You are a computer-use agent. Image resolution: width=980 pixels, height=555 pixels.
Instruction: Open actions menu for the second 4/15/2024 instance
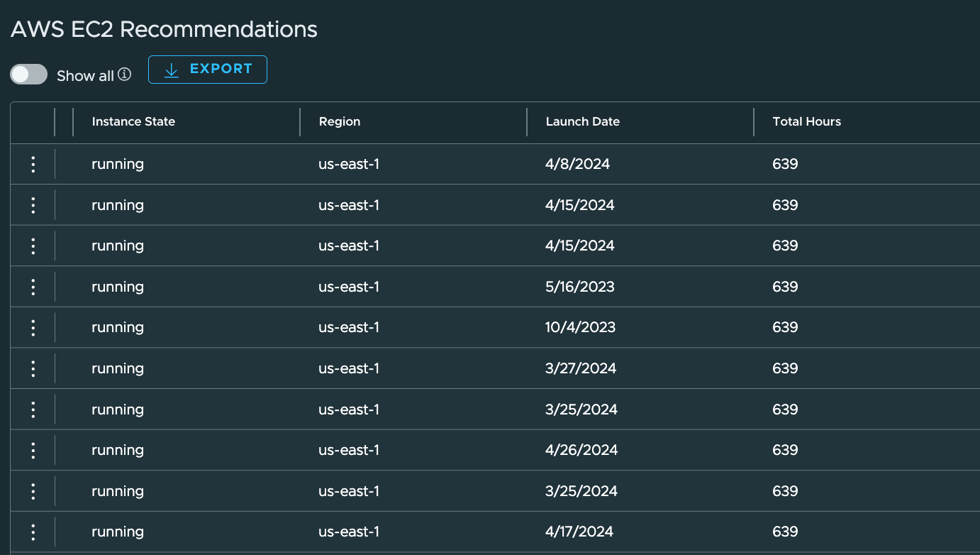click(33, 246)
